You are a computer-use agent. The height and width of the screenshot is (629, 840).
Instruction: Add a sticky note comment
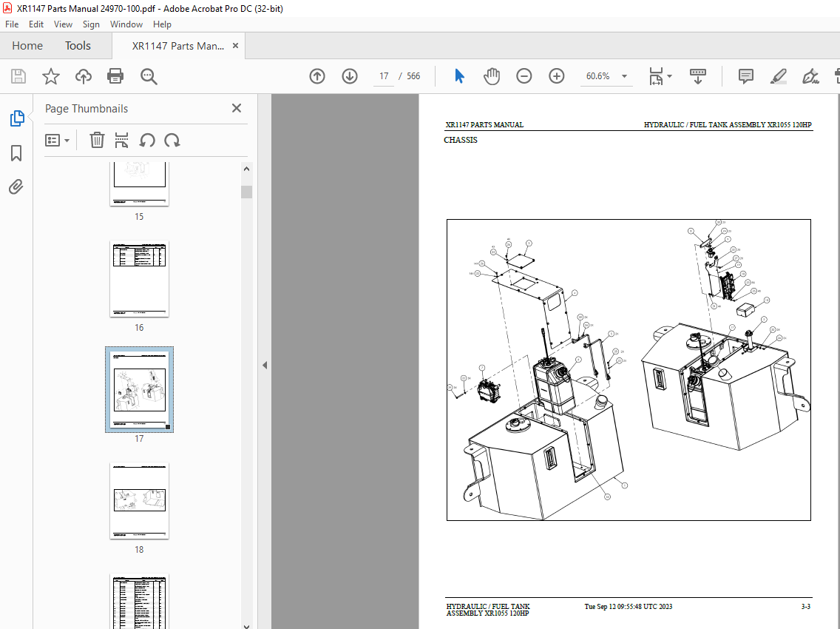tap(745, 76)
